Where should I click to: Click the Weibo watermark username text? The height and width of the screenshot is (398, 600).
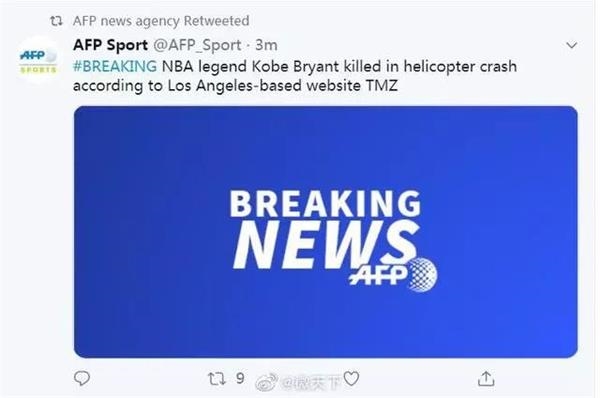pos(311,382)
